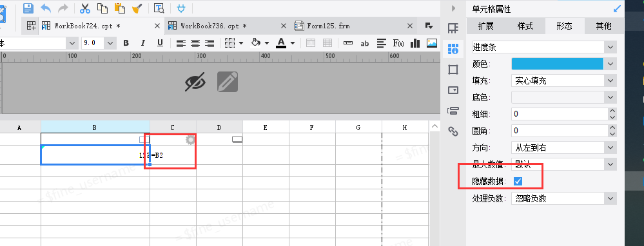Viewport: 644px width, 246px height.
Task: Copy the selected cell
Action: (102, 8)
